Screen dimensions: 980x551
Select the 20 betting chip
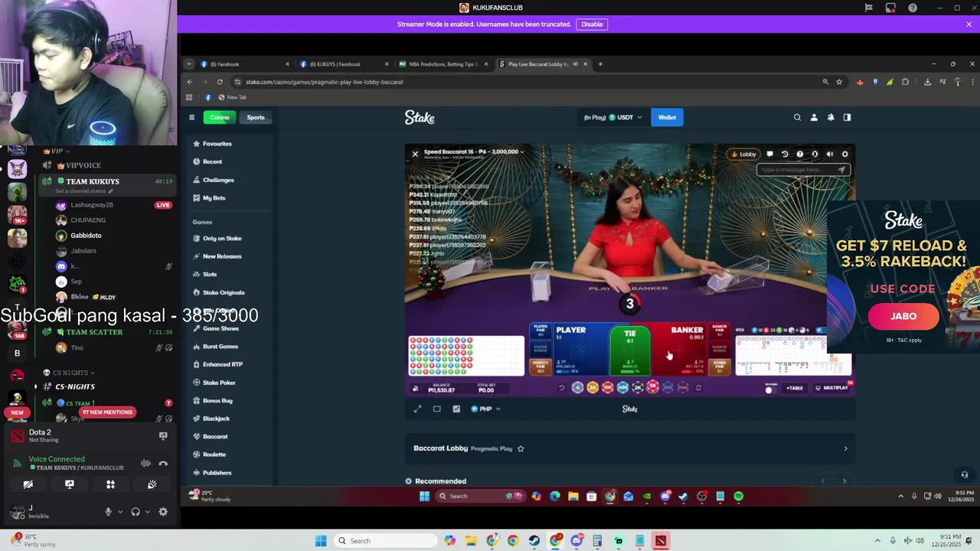coord(593,388)
